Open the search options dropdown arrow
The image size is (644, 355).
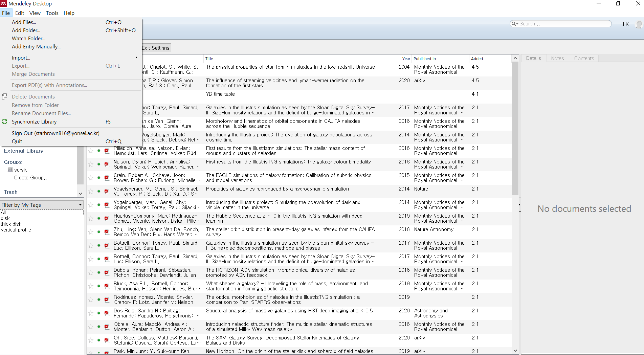[517, 24]
